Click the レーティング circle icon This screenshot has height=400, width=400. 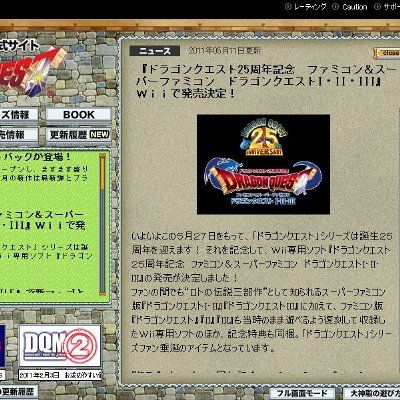(x=288, y=7)
